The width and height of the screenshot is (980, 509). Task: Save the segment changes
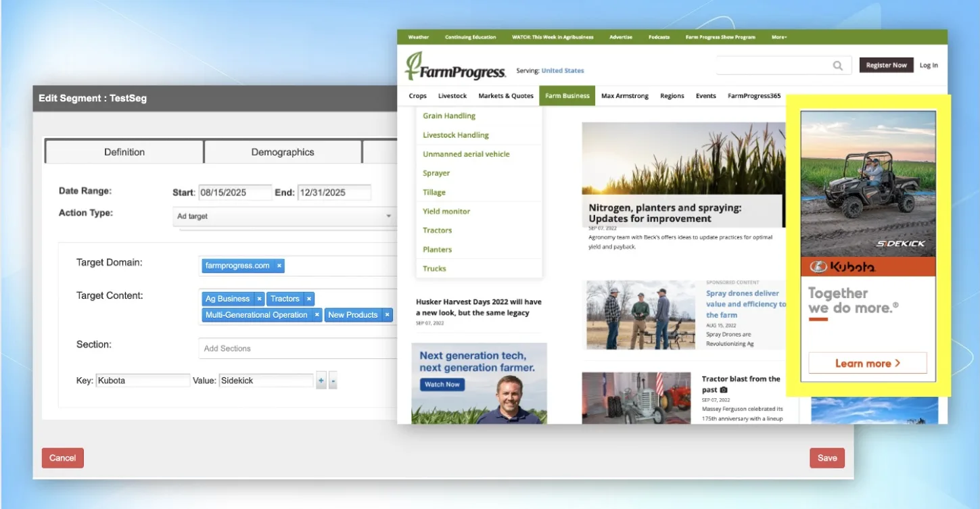point(827,458)
